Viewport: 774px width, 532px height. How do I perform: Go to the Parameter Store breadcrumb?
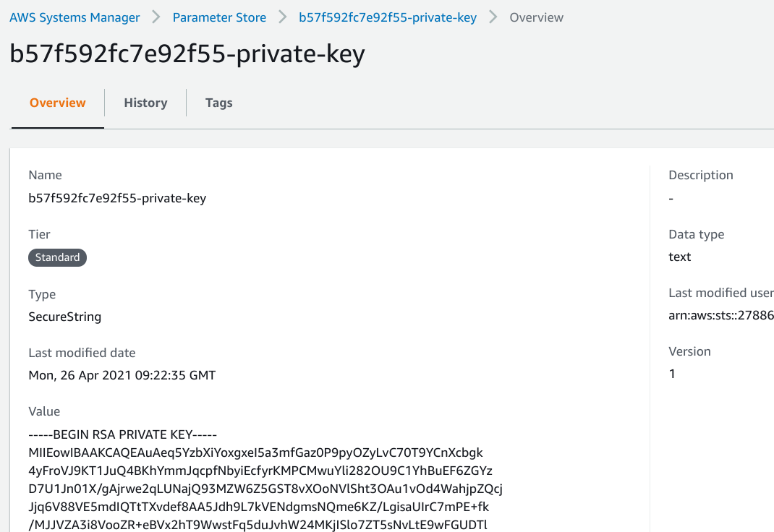point(219,17)
